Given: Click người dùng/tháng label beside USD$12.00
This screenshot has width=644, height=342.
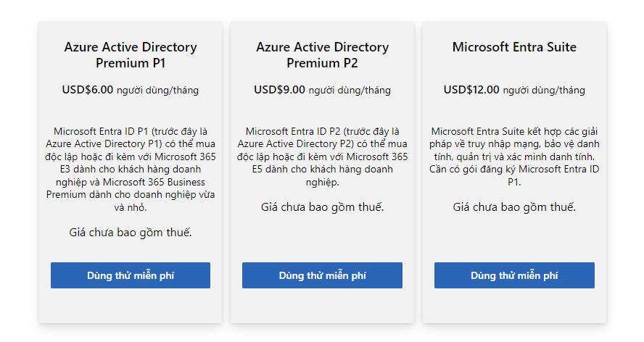Looking at the screenshot, I should point(544,91).
